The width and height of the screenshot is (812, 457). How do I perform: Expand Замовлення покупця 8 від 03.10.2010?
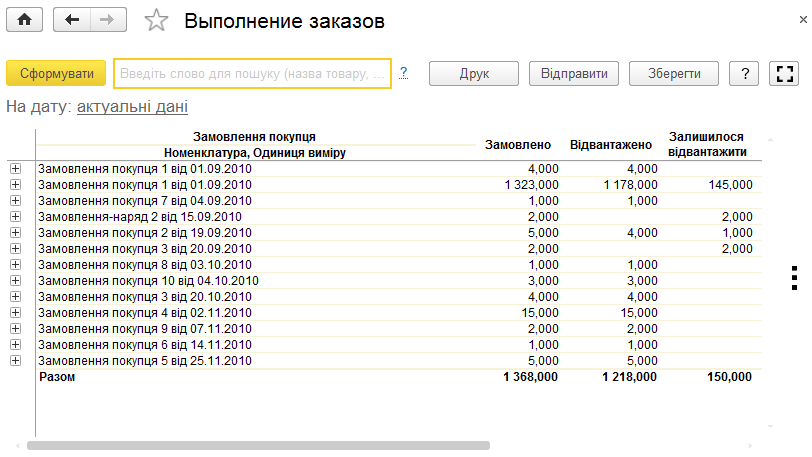[x=16, y=265]
